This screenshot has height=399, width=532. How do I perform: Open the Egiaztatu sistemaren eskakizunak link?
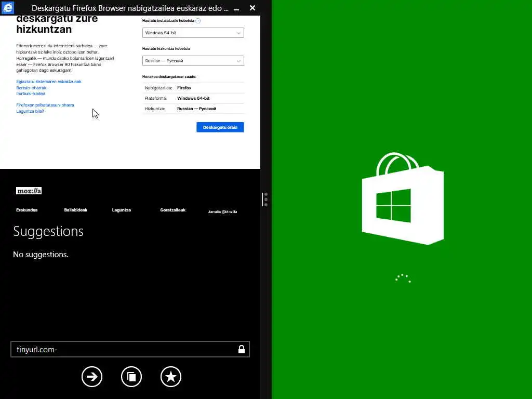(x=49, y=82)
